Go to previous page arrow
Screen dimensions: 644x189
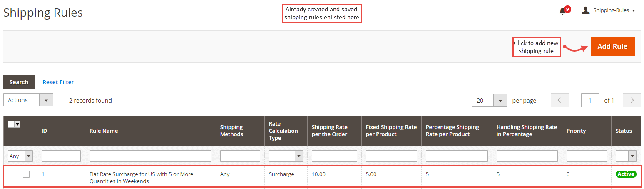click(559, 100)
